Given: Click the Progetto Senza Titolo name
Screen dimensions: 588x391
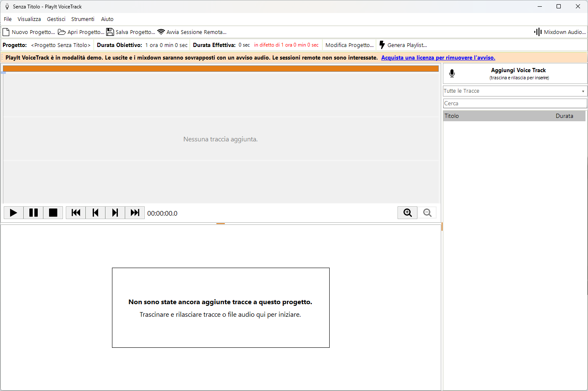Looking at the screenshot, I should click(61, 45).
